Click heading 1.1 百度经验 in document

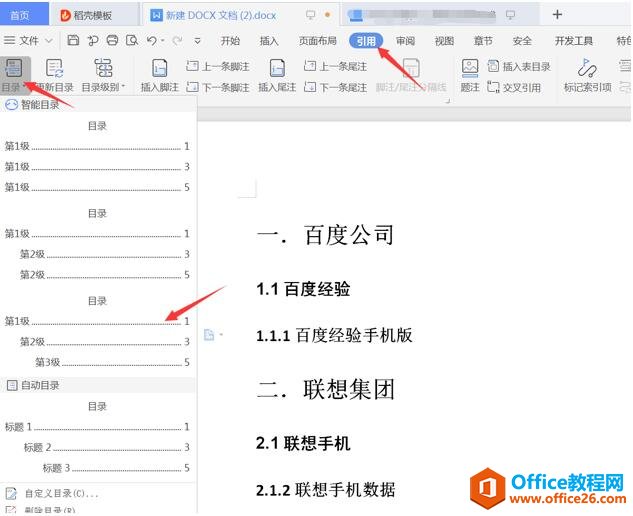point(304,289)
